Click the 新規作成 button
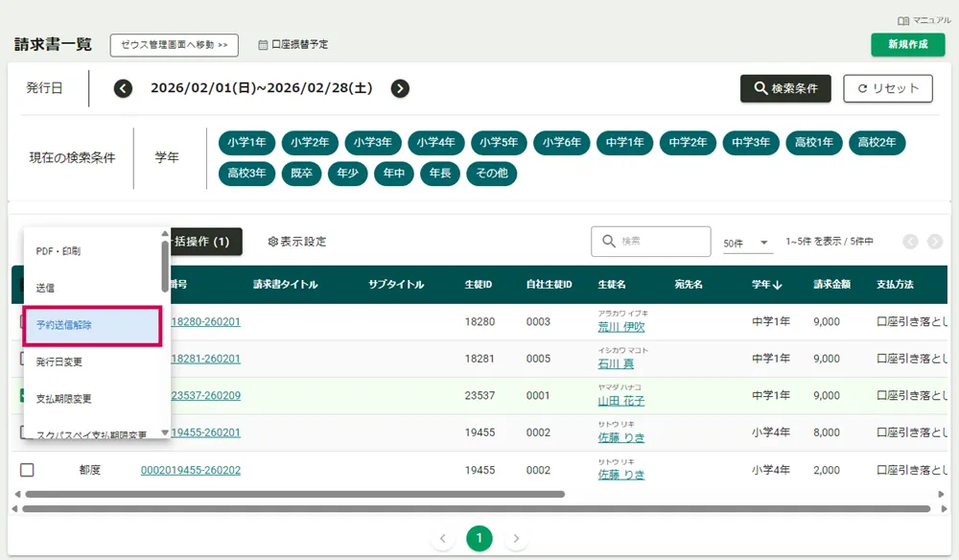This screenshot has height=560, width=959. pyautogui.click(x=907, y=44)
